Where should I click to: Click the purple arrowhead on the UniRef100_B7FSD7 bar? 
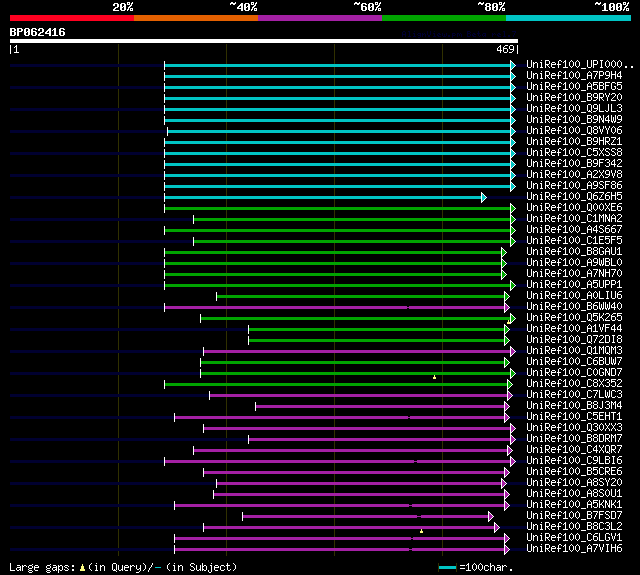point(491,517)
